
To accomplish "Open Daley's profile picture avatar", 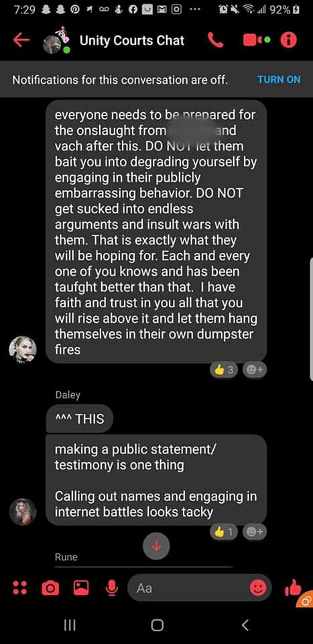I will (23, 512).
